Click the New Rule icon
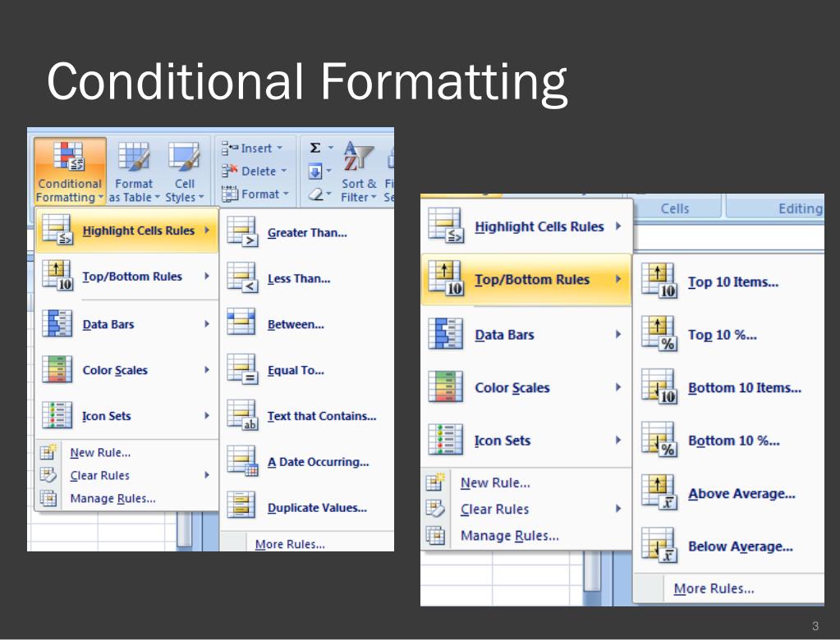This screenshot has width=840, height=640. [46, 451]
